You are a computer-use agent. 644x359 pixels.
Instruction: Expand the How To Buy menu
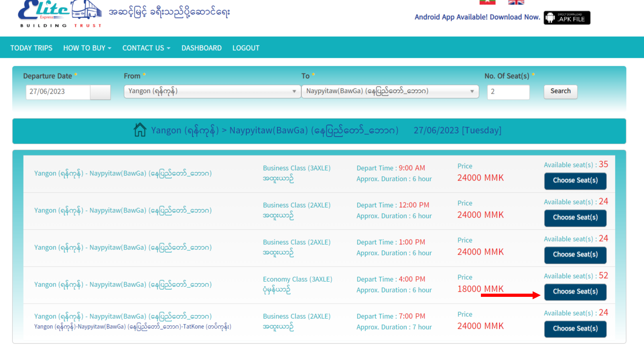(x=87, y=48)
